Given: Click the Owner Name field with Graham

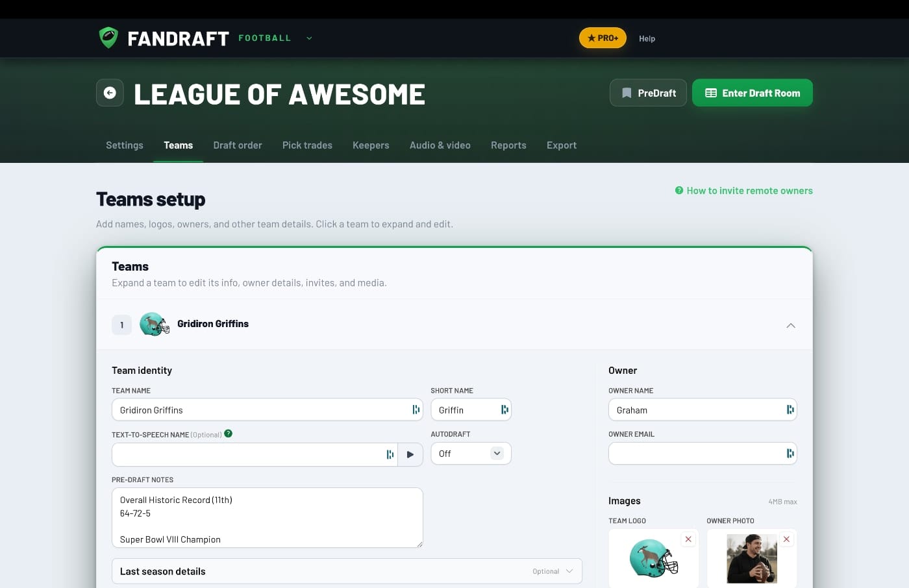Looking at the screenshot, I should tap(703, 410).
